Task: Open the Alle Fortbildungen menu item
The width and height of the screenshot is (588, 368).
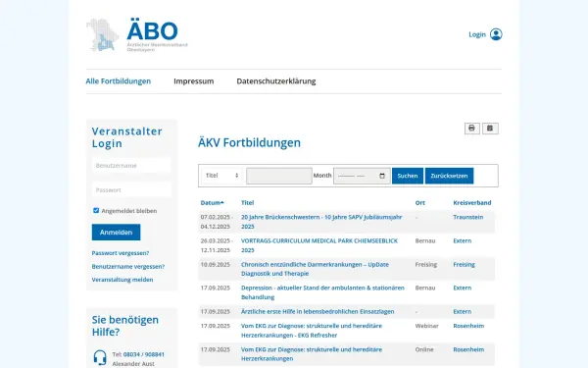Action: 119,81
